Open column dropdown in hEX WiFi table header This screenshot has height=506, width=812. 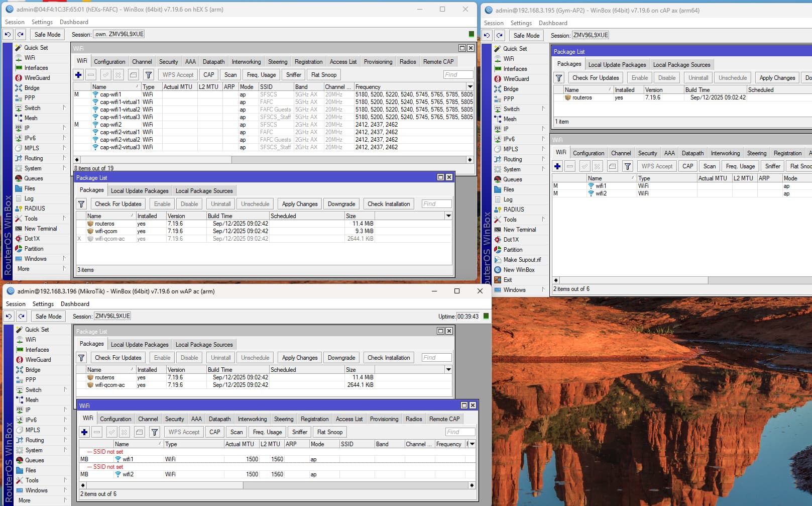[470, 87]
